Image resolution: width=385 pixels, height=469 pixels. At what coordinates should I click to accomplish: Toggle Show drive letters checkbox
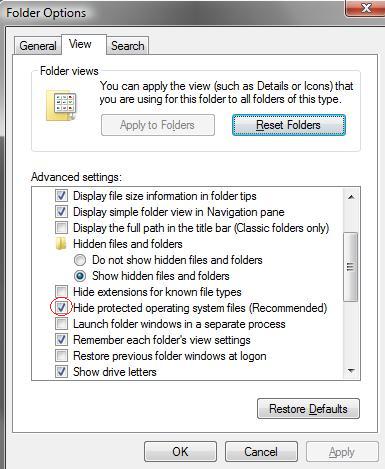(61, 372)
